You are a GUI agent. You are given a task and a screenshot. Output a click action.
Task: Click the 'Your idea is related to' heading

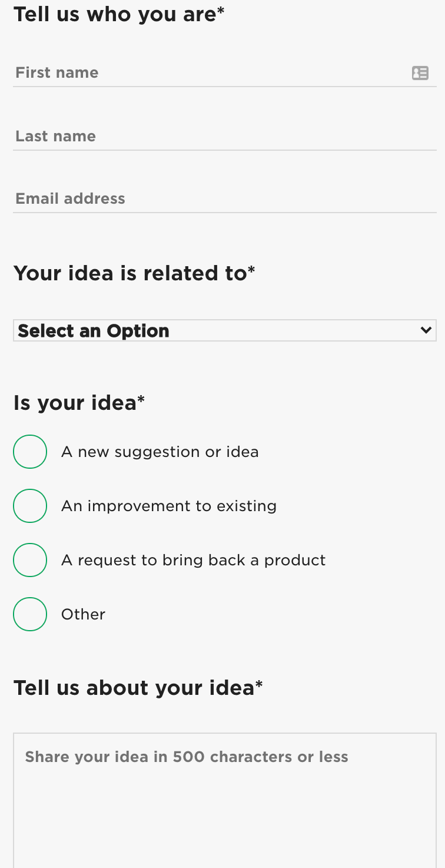(x=134, y=273)
